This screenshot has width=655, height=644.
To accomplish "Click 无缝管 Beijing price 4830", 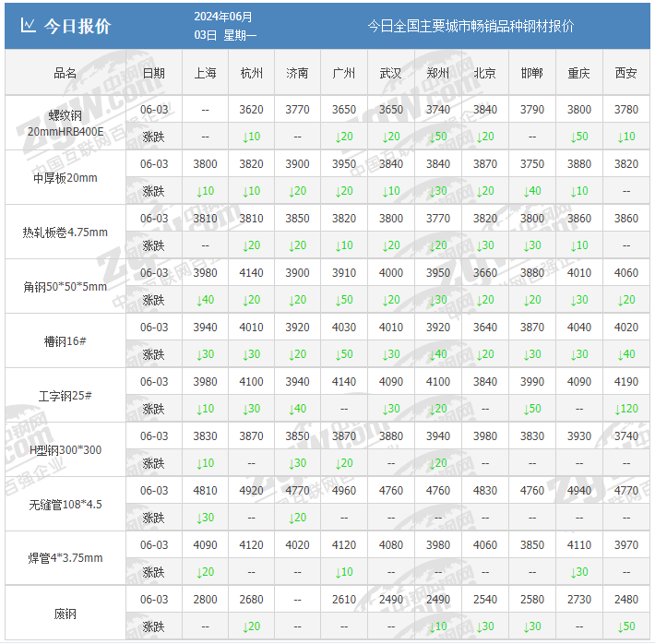I will coord(485,490).
